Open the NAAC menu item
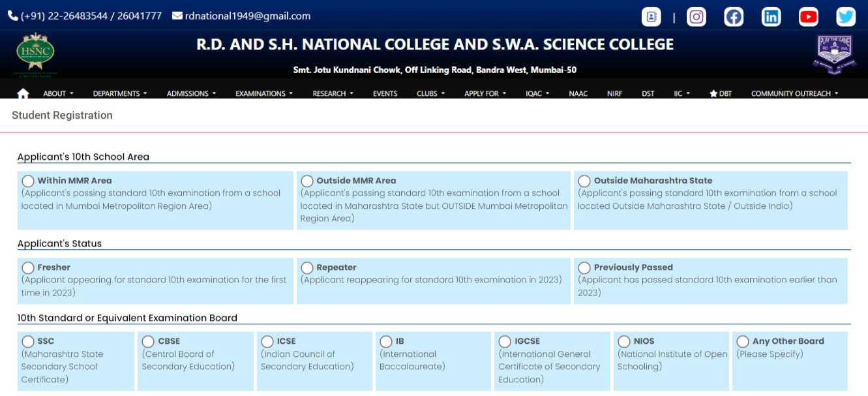 [x=578, y=94]
